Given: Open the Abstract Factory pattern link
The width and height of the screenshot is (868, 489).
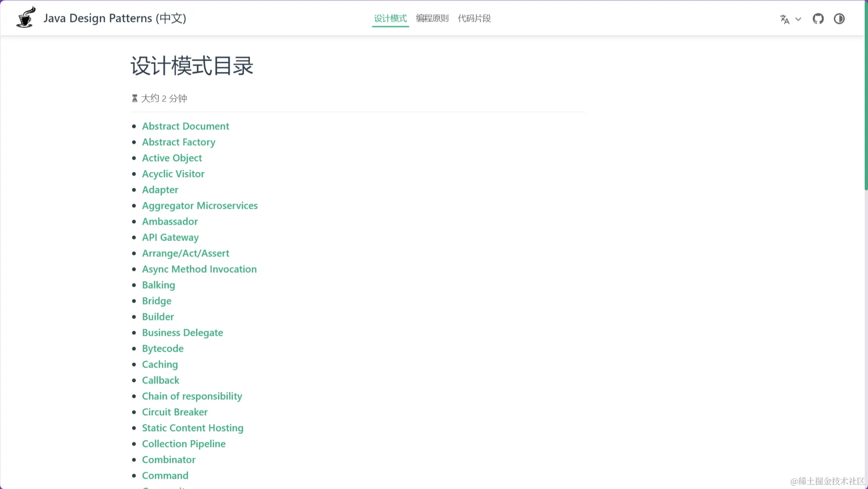Looking at the screenshot, I should coord(179,142).
